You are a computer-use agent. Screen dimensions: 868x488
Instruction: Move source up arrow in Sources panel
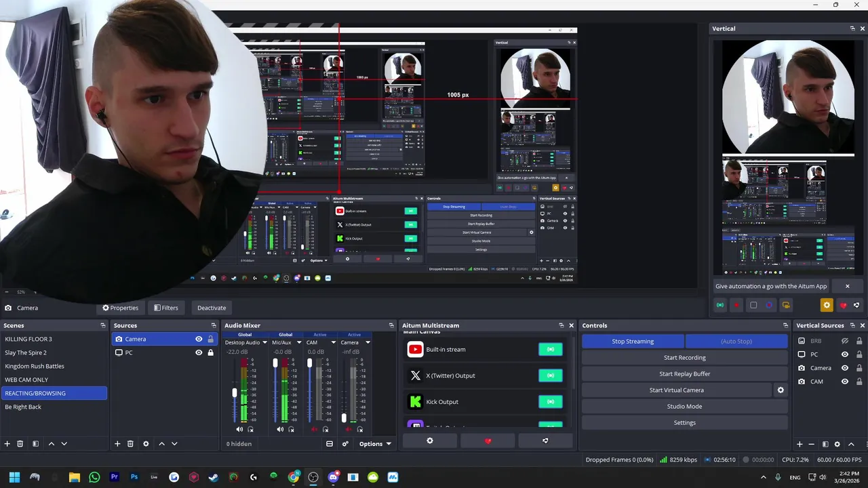pyautogui.click(x=161, y=444)
